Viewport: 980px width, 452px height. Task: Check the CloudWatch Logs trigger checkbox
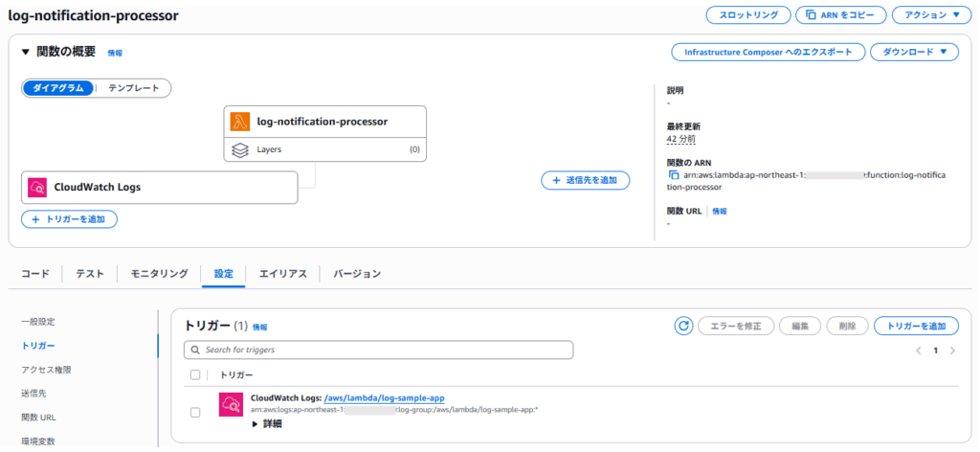(196, 412)
